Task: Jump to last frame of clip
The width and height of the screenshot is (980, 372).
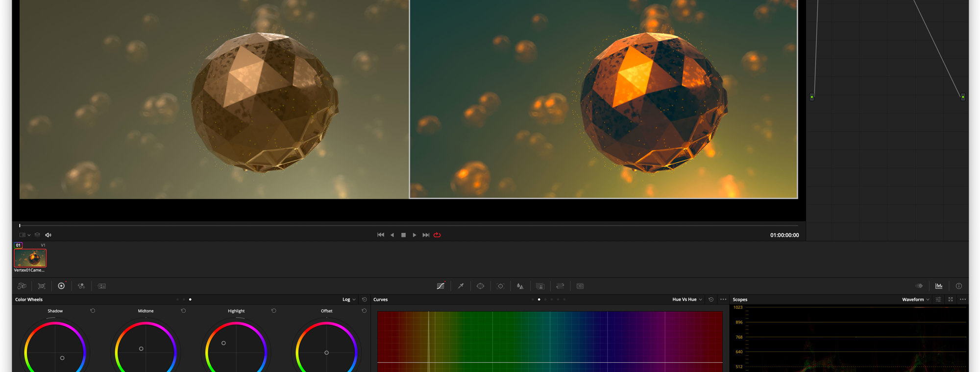Action: [x=426, y=235]
